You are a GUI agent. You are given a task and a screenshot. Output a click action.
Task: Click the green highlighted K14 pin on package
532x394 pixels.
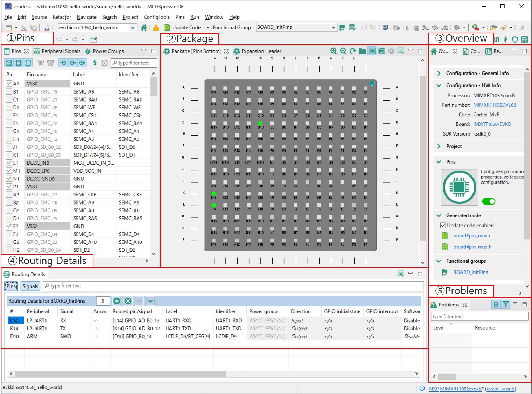(x=213, y=194)
